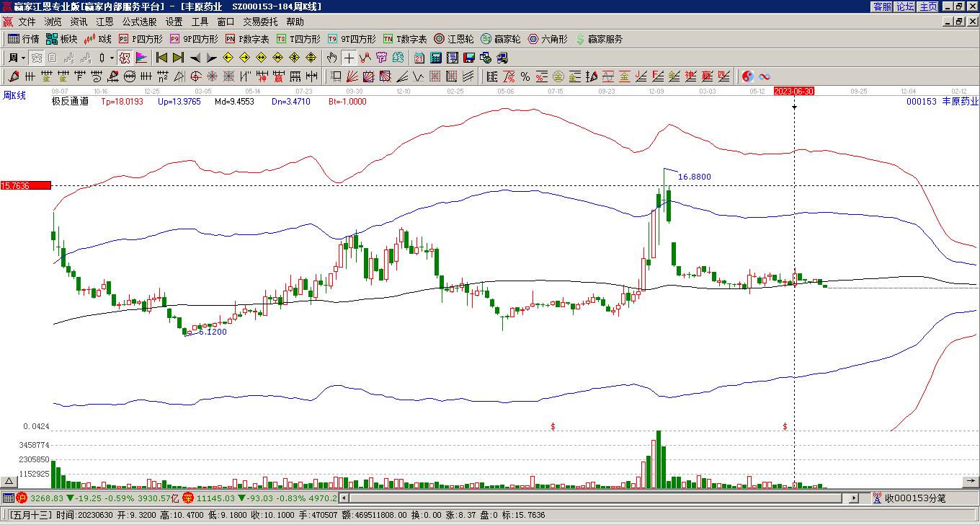The image size is (980, 525).
Task: Open the 板块 sector view
Action: pos(61,39)
